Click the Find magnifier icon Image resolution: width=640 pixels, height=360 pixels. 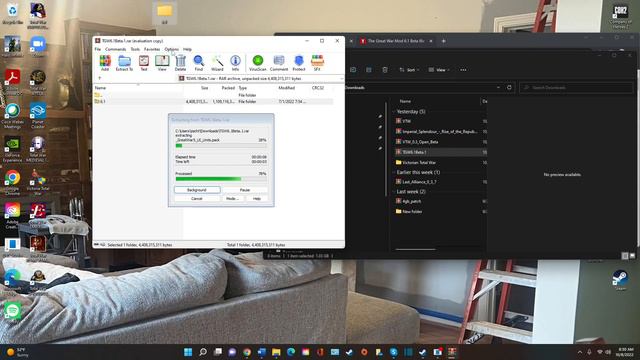[x=198, y=63]
